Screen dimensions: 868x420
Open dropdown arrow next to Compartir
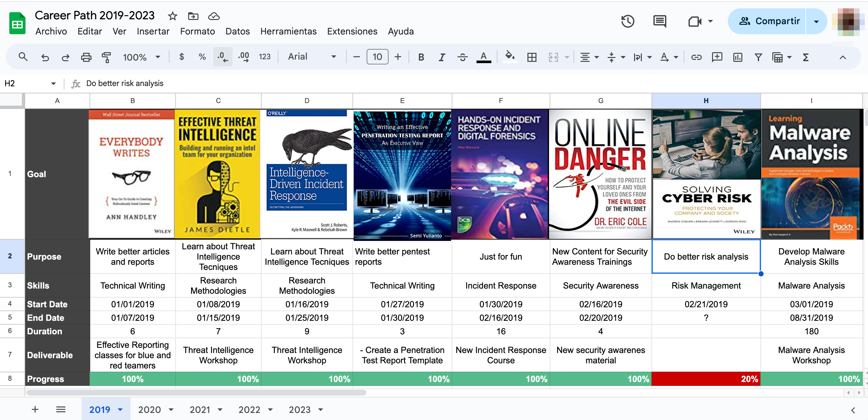(816, 22)
